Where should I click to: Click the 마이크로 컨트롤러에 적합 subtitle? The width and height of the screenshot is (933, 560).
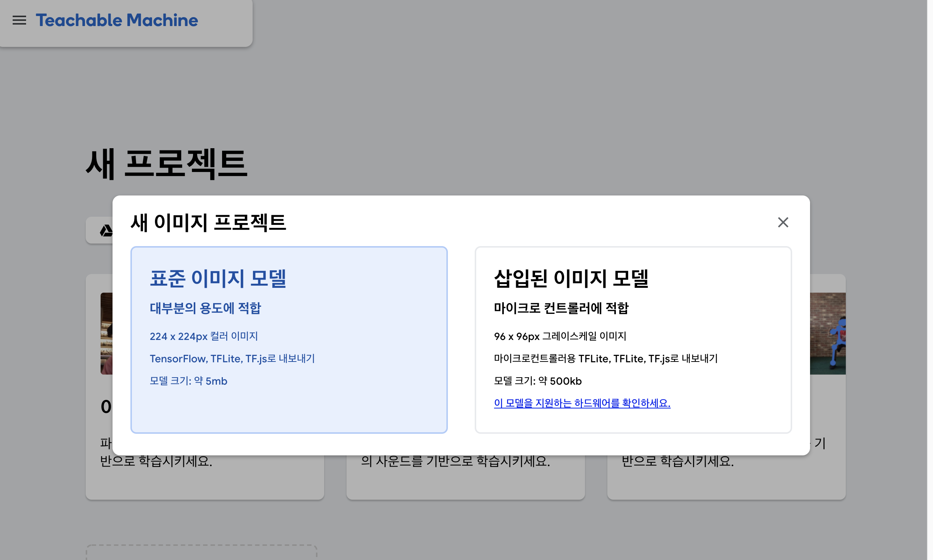coord(561,308)
